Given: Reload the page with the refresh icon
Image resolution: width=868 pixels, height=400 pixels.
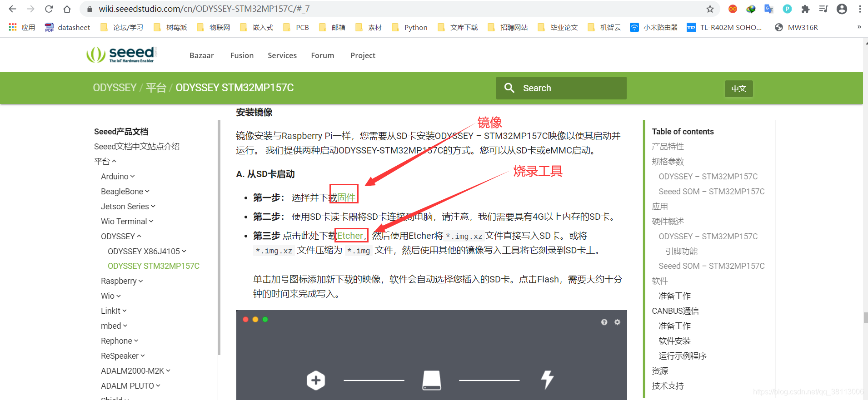Looking at the screenshot, I should 49,9.
